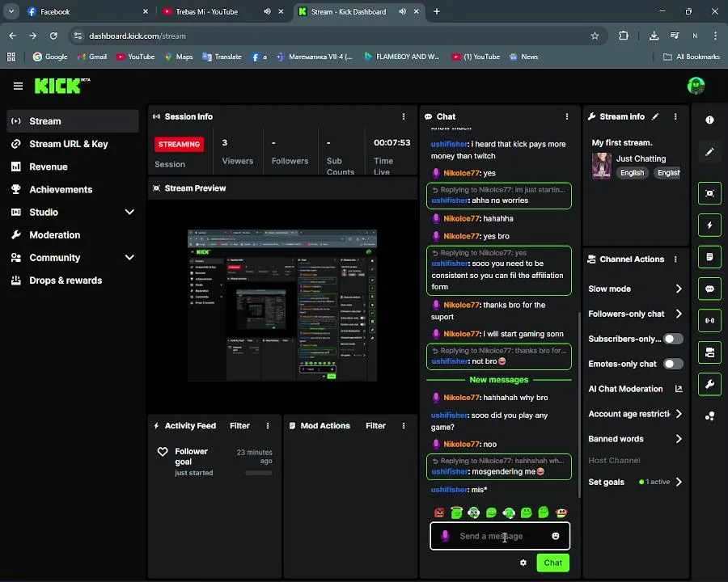Open Account age restriction chevron
The height and width of the screenshot is (582, 728).
tap(679, 414)
